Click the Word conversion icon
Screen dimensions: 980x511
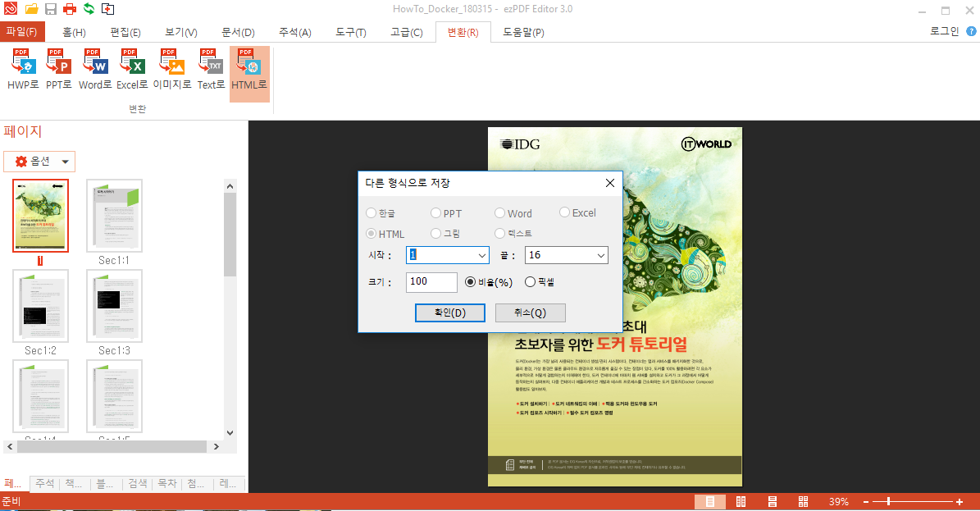click(95, 70)
